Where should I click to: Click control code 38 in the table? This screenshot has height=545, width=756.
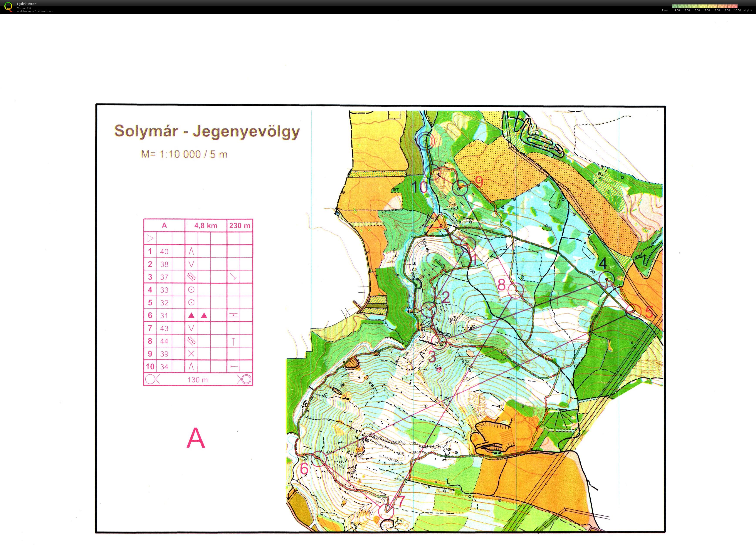164,264
